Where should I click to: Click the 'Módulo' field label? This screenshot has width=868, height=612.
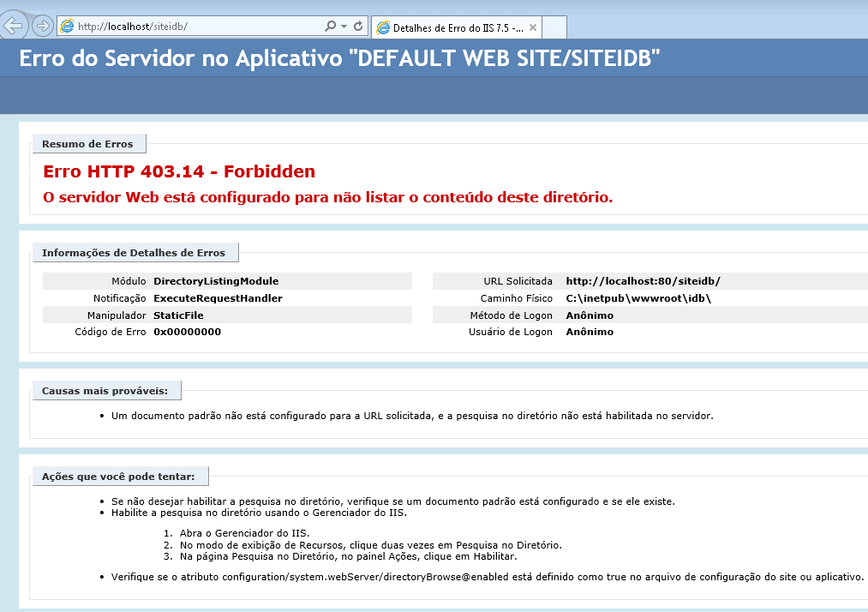(x=129, y=281)
